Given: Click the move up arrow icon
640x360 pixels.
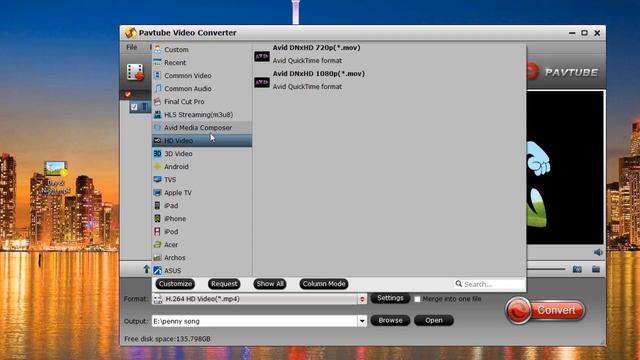Looking at the screenshot, I should (x=146, y=269).
